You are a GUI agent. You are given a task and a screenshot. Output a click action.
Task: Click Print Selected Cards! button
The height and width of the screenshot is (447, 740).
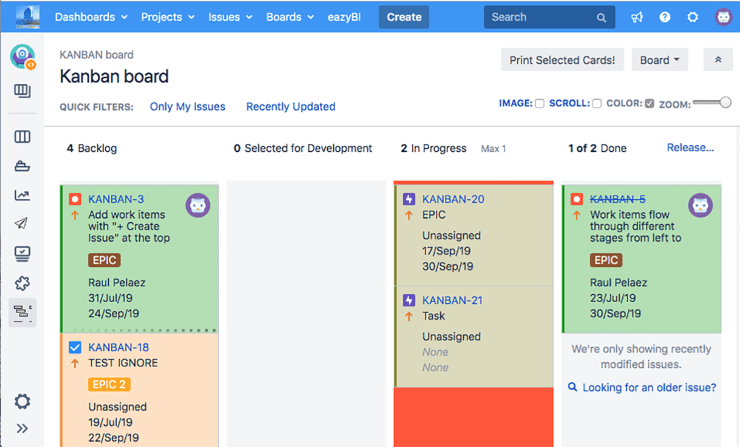pyautogui.click(x=561, y=60)
